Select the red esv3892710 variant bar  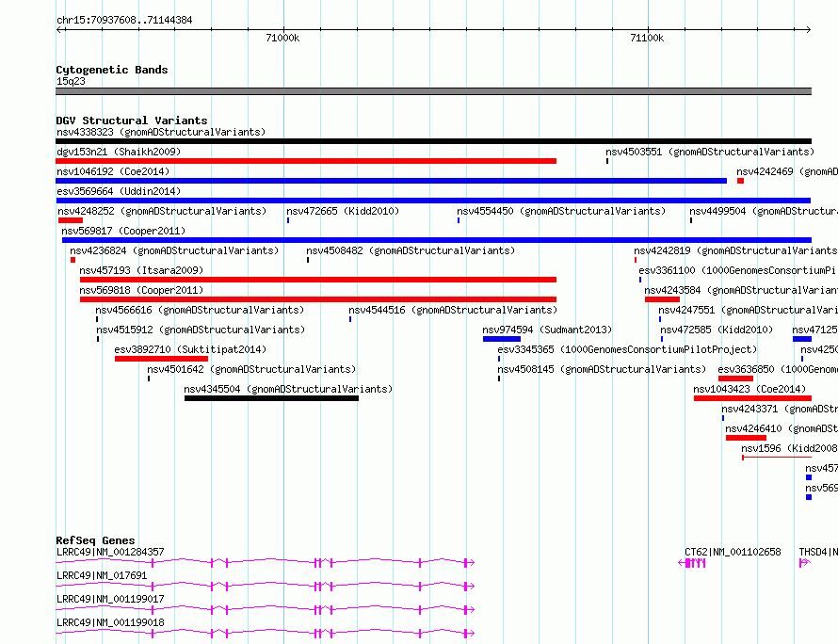point(161,359)
